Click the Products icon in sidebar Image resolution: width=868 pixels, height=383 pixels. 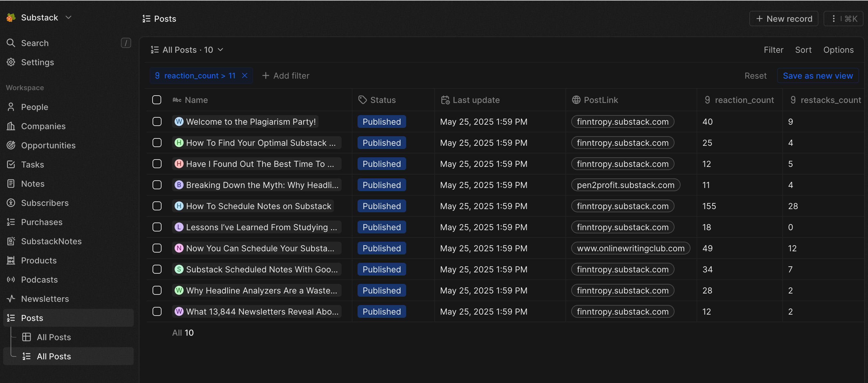point(11,261)
